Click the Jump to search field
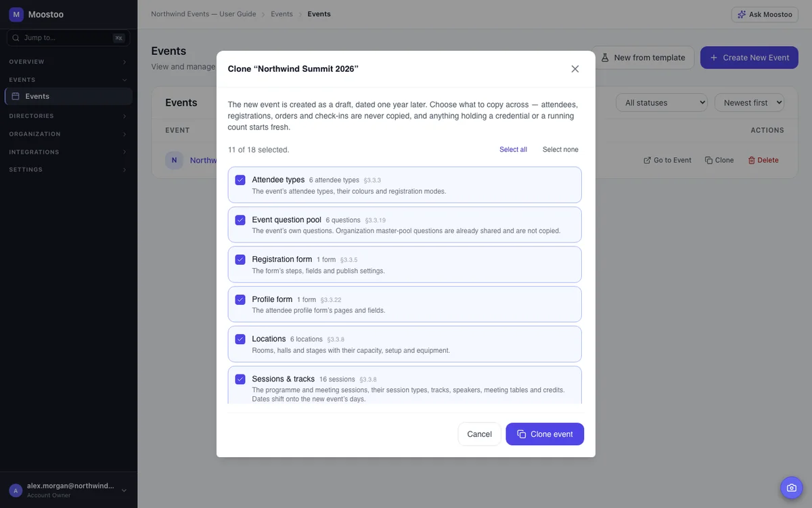 pos(68,38)
